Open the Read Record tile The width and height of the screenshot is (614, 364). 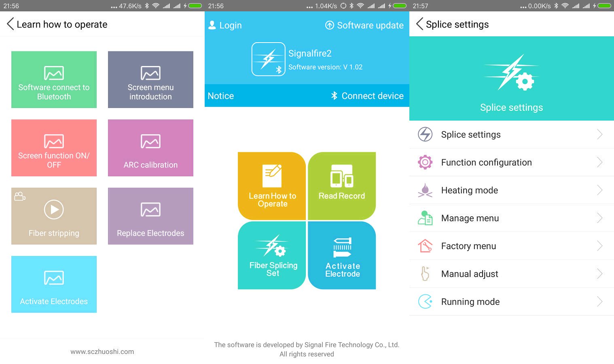[342, 186]
